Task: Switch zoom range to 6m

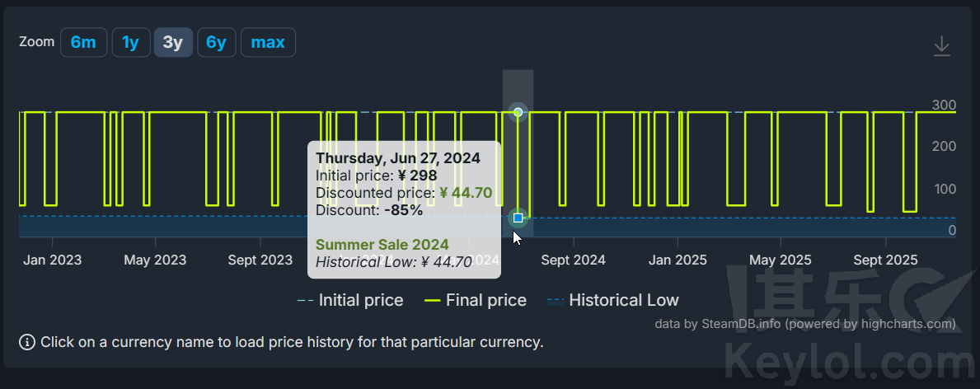Action: click(x=83, y=43)
